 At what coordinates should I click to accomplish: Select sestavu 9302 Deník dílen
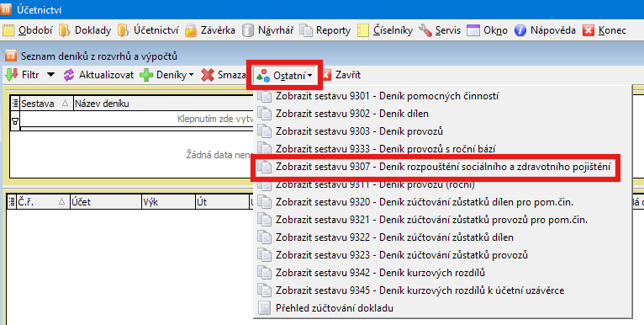443,114
